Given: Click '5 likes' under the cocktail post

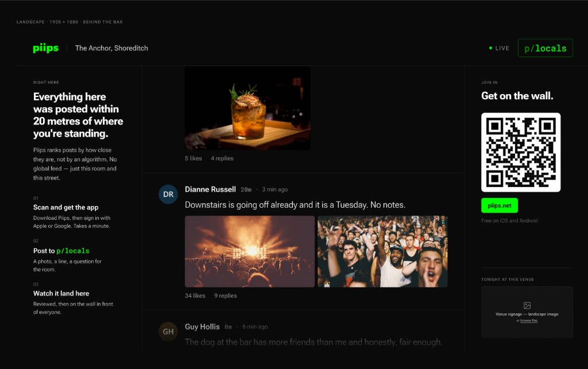Looking at the screenshot, I should point(193,158).
